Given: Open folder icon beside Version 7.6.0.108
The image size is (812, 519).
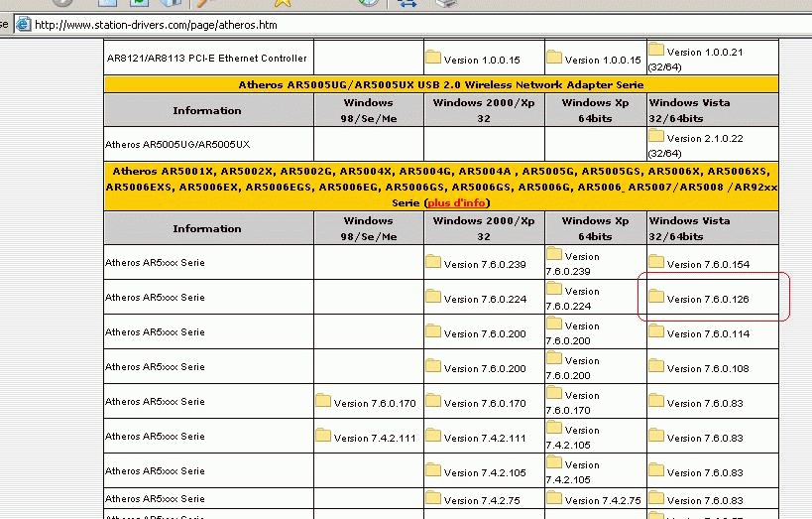Looking at the screenshot, I should (656, 365).
